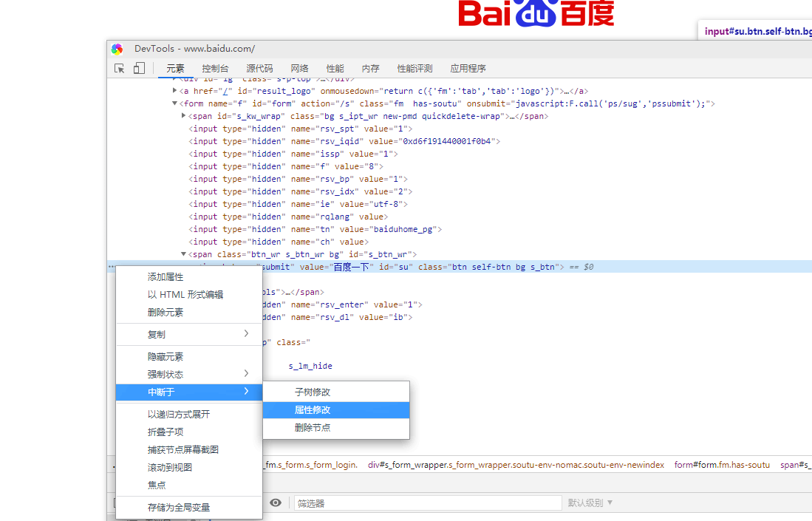Screen dimensions: 812x521
Task: Toggle the eye icon beside the filter
Action: click(276, 503)
